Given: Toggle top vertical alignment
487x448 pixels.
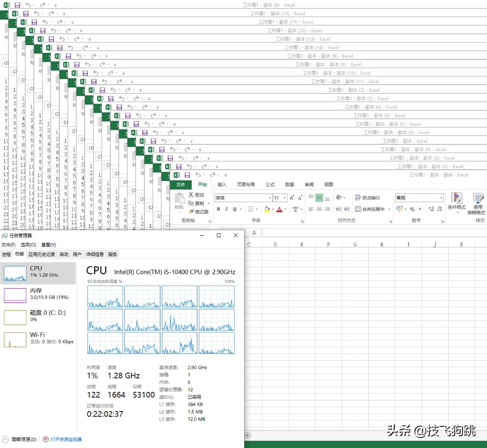Looking at the screenshot, I should click(311, 197).
